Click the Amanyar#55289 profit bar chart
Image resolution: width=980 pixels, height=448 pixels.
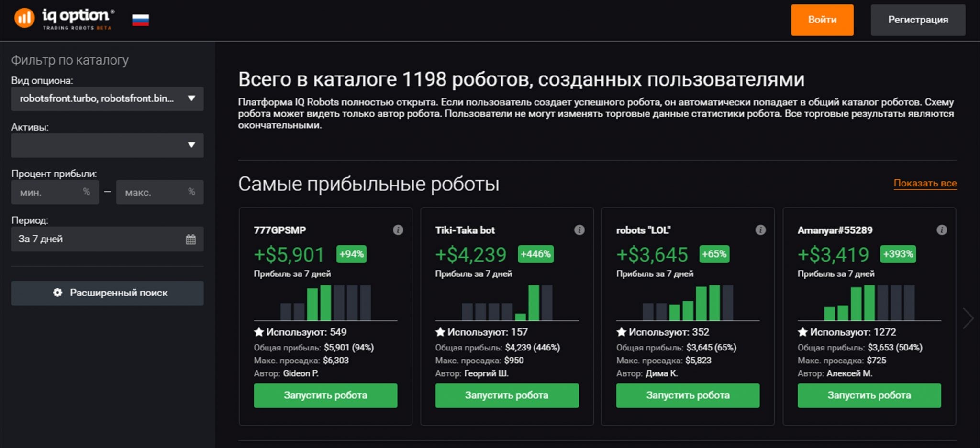(869, 303)
